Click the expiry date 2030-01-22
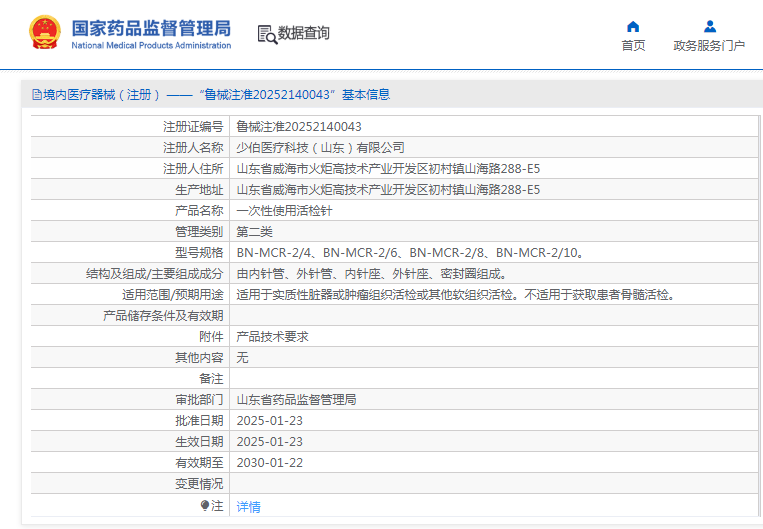Viewport: 763px width, 529px height. click(269, 463)
